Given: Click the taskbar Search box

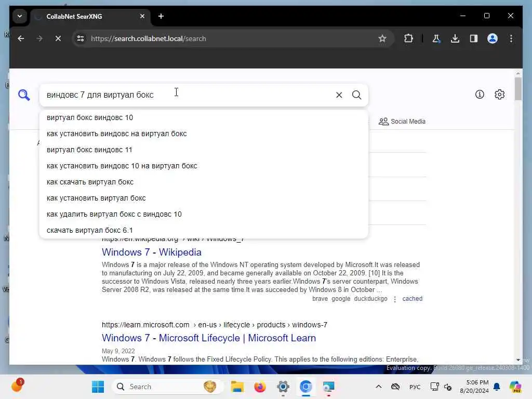Looking at the screenshot, I should click(x=168, y=387).
